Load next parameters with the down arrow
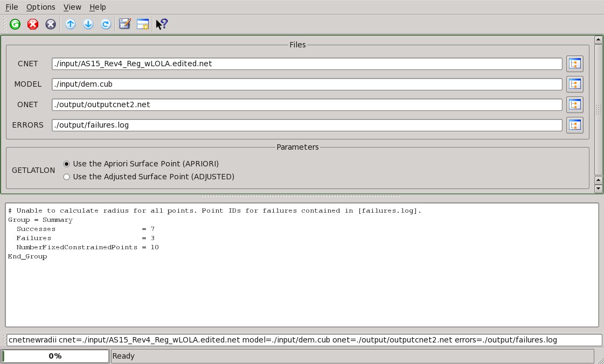The width and height of the screenshot is (604, 364). pos(88,24)
